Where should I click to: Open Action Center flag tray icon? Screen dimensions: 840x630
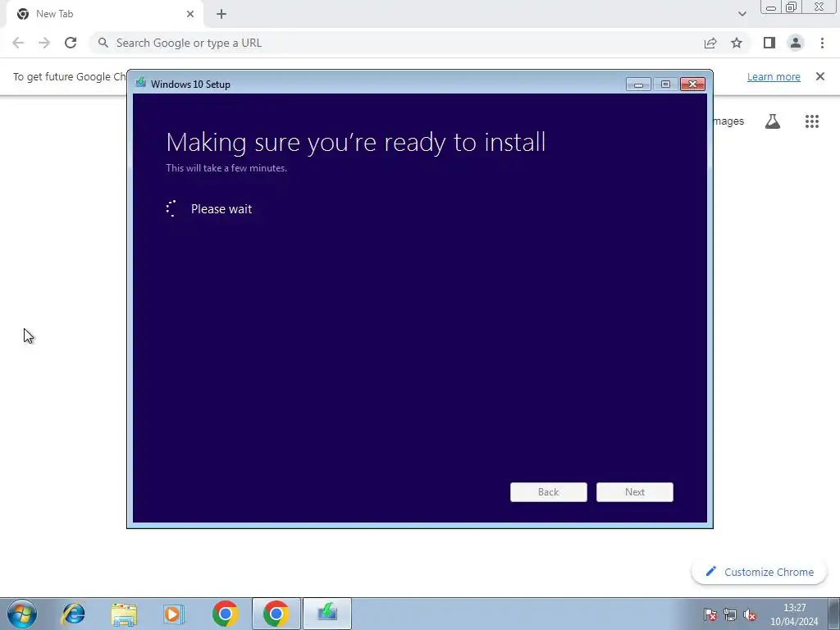point(710,614)
